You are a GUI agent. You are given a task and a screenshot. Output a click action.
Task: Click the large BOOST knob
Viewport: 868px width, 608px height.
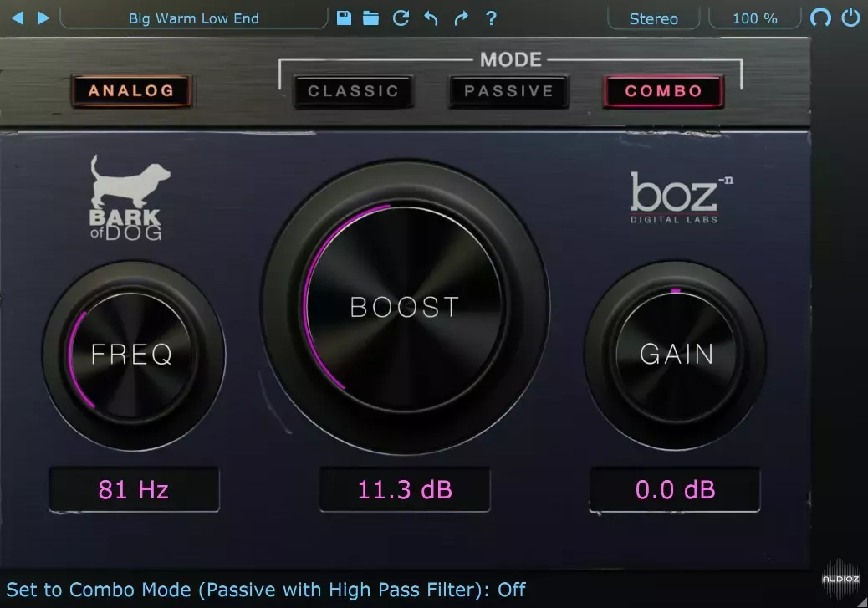click(406, 307)
